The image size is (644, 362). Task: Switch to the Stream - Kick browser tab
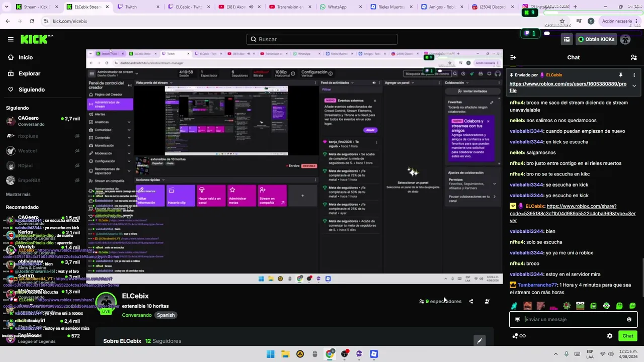click(x=37, y=7)
